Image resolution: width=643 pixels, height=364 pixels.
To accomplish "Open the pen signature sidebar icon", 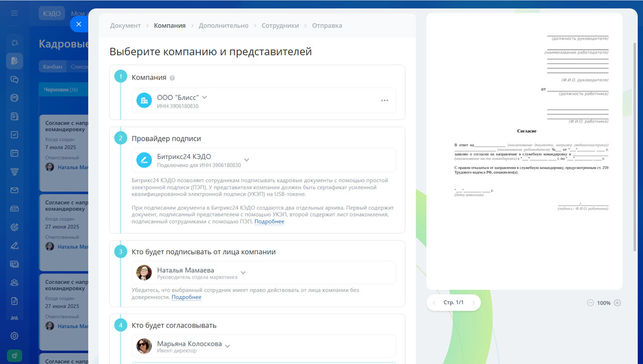I will pyautogui.click(x=15, y=246).
